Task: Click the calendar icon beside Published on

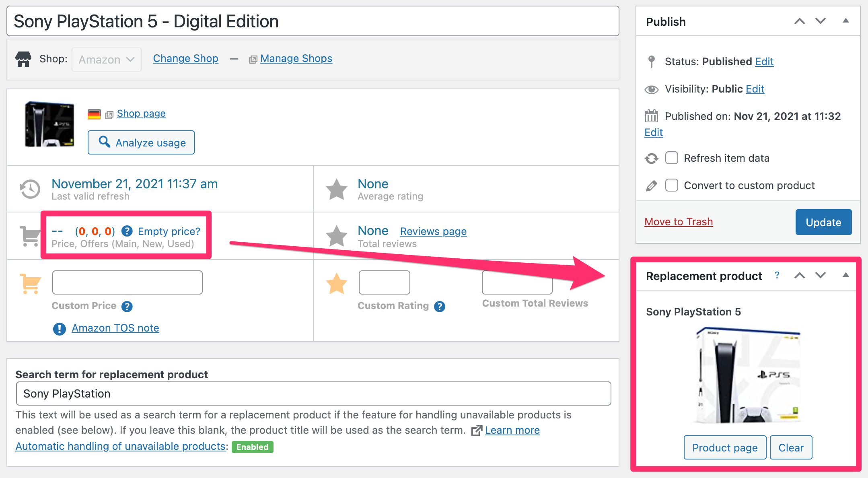Action: tap(652, 116)
